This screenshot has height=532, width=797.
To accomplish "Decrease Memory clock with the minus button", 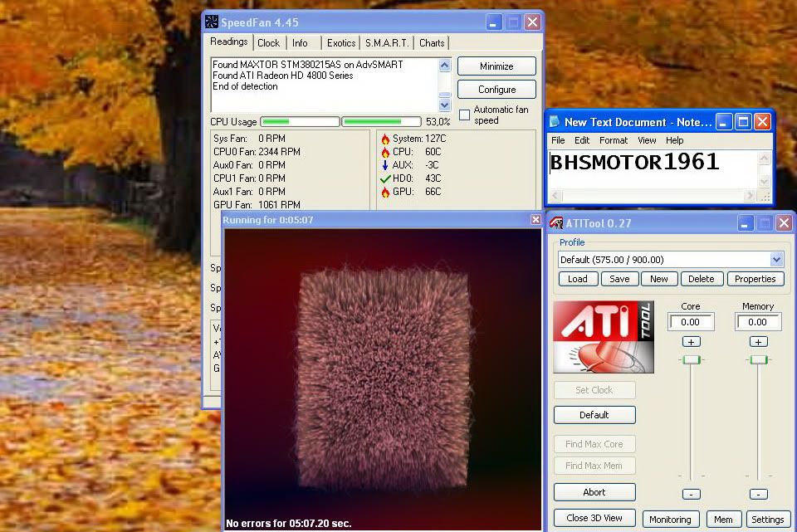I will (x=758, y=494).
